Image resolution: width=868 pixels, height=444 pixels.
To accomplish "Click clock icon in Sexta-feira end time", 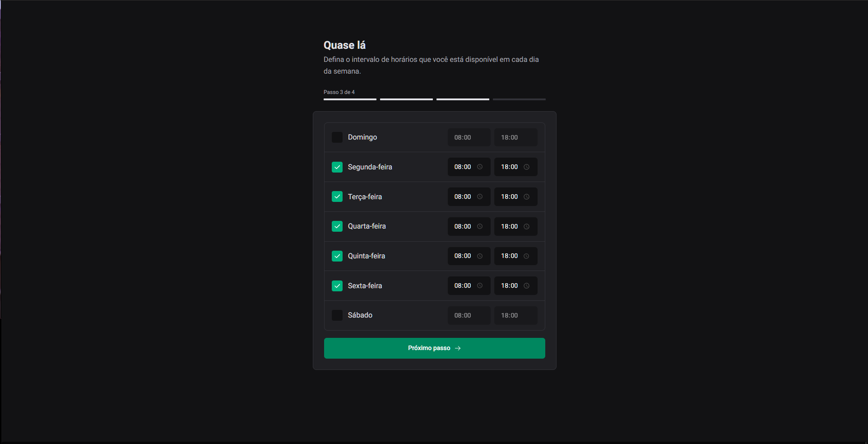I will click(526, 286).
